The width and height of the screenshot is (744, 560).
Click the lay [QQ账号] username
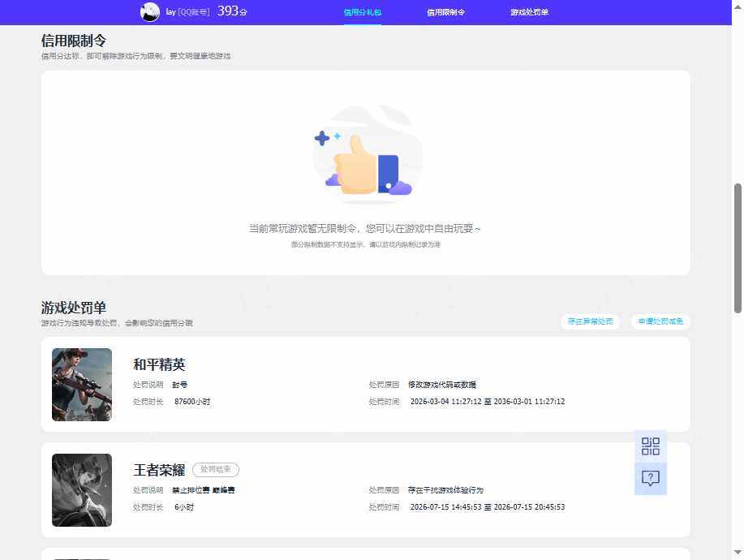point(187,12)
